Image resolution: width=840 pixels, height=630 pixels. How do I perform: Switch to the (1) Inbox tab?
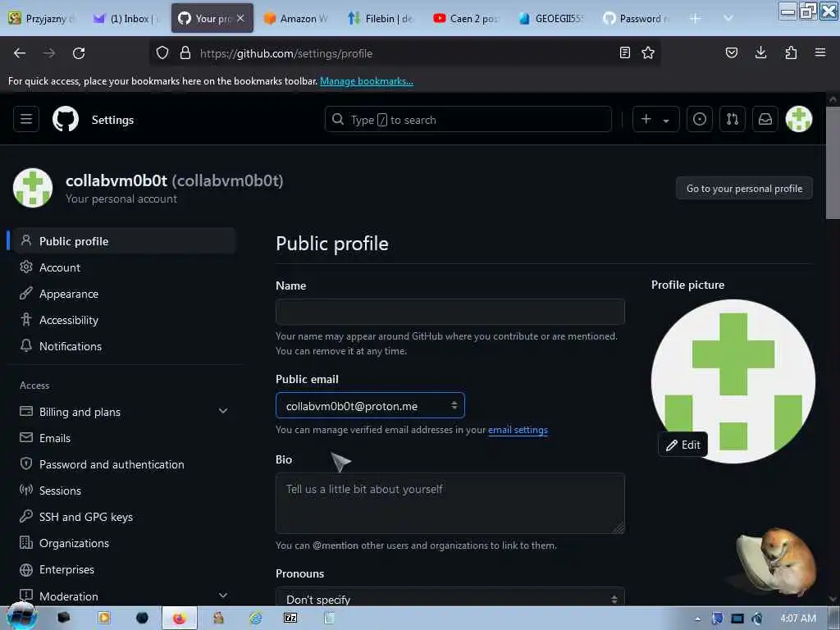point(126,18)
